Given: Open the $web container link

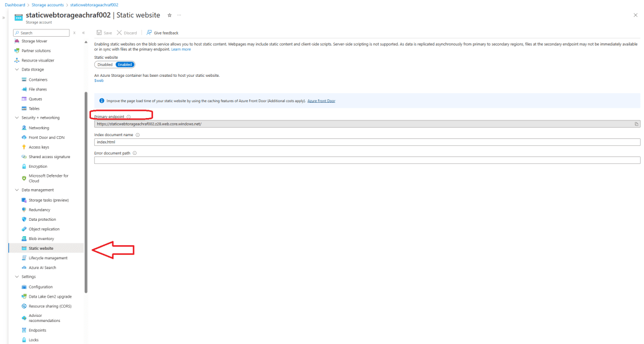Looking at the screenshot, I should click(98, 80).
